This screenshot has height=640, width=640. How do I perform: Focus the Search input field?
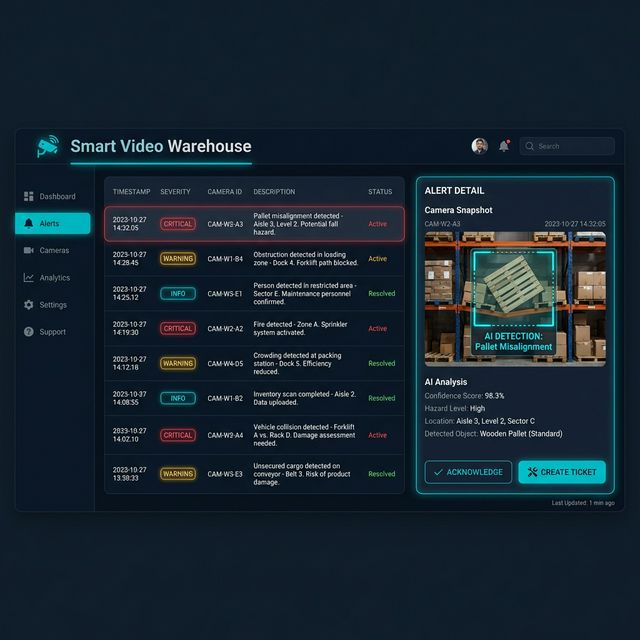[567, 146]
